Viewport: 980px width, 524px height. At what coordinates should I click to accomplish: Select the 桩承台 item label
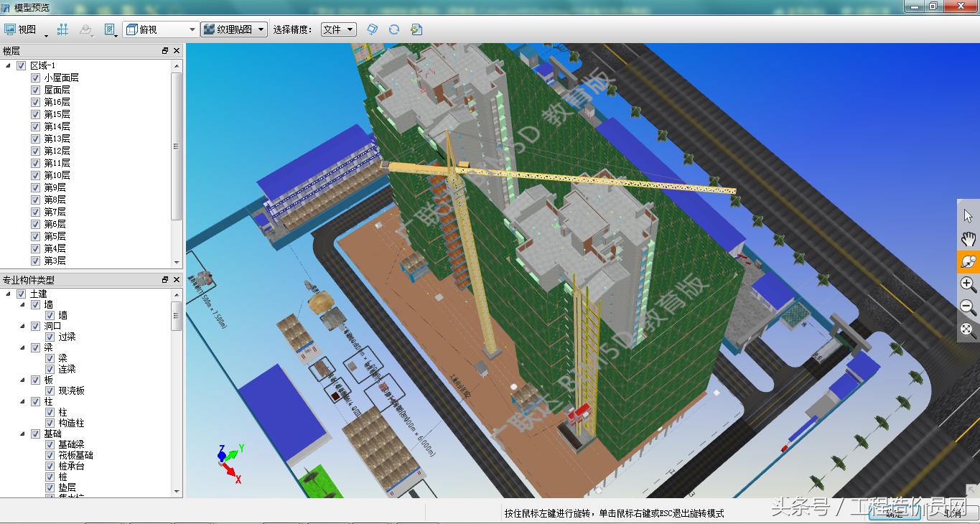tap(71, 466)
